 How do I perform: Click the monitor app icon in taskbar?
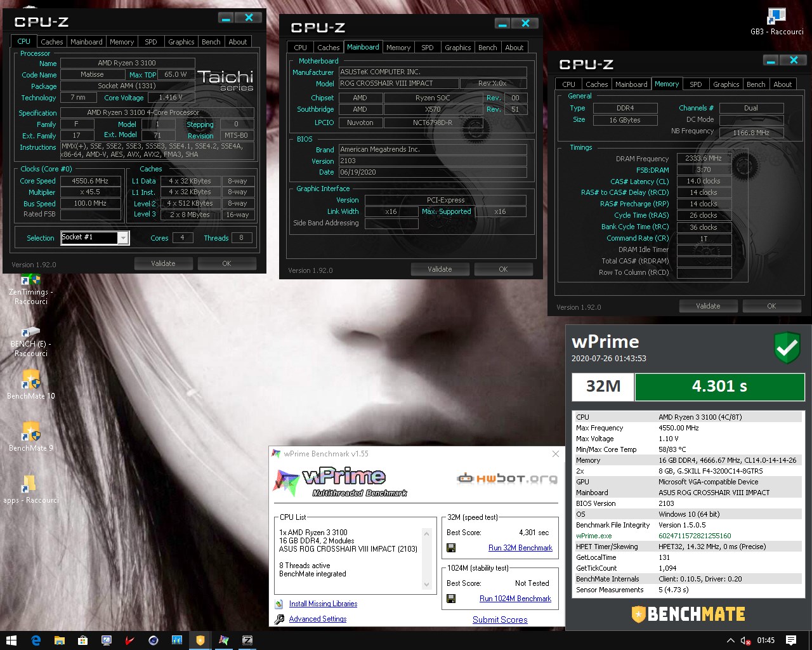(106, 640)
